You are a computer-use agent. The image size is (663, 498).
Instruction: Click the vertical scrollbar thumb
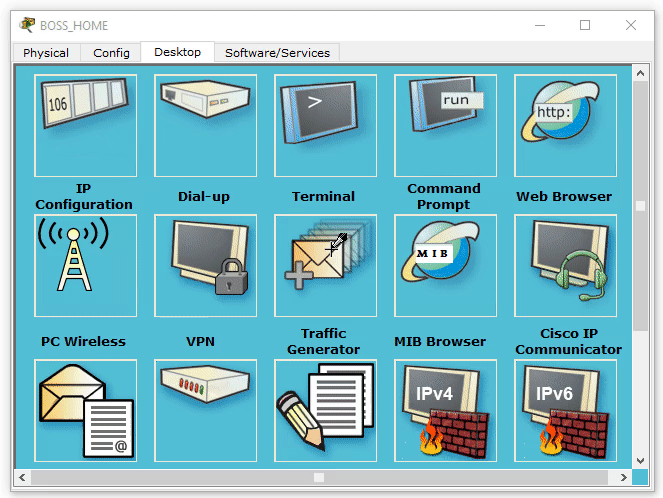[x=640, y=206]
